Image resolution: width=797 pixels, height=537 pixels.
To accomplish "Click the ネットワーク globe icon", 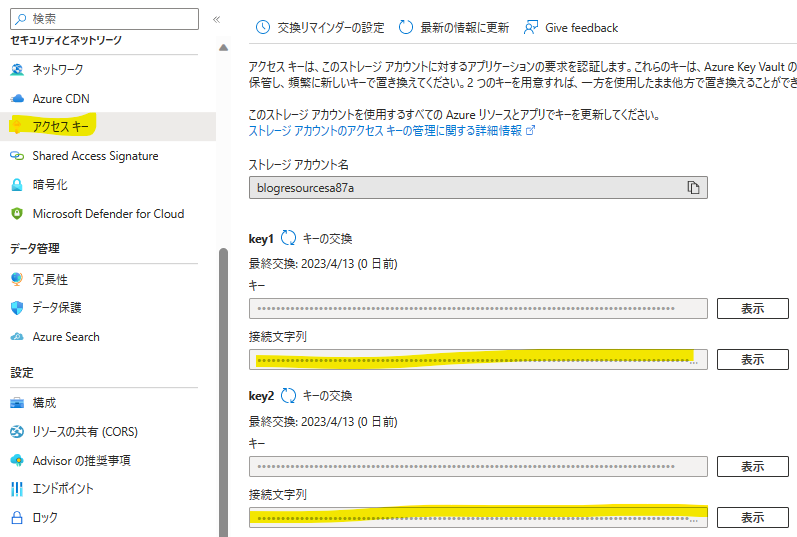I will click(x=17, y=70).
